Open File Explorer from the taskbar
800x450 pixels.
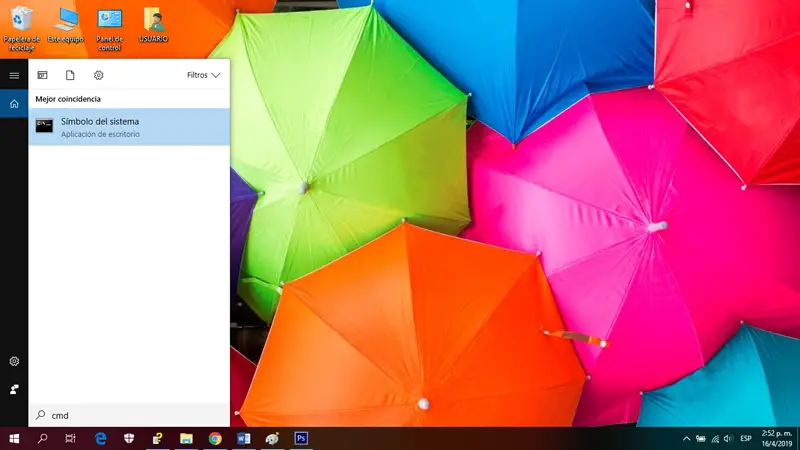click(186, 438)
